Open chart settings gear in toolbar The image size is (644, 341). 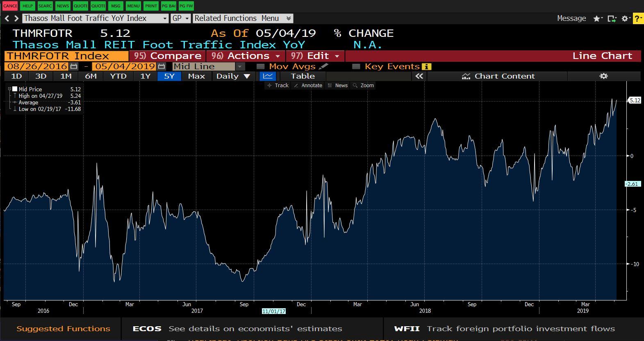603,76
